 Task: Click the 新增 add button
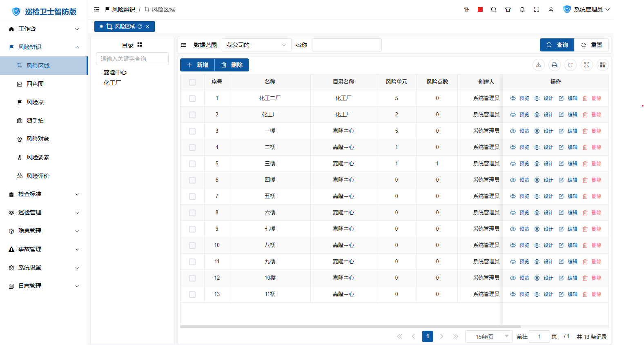click(x=197, y=65)
